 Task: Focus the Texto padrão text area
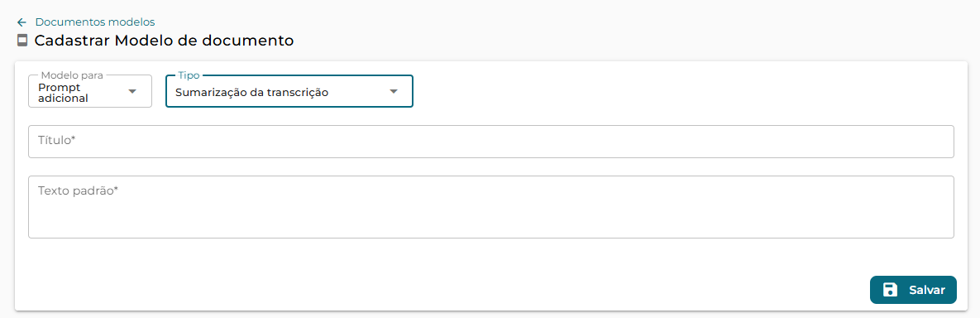491,206
